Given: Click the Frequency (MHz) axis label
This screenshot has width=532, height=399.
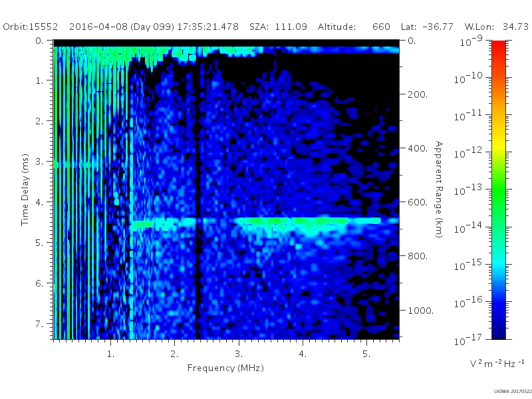Looking at the screenshot, I should pyautogui.click(x=225, y=368).
